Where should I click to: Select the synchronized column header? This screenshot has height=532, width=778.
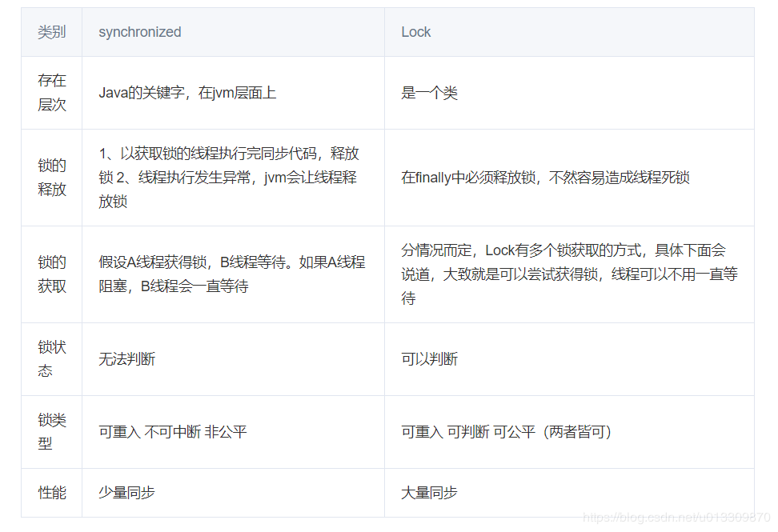(139, 32)
